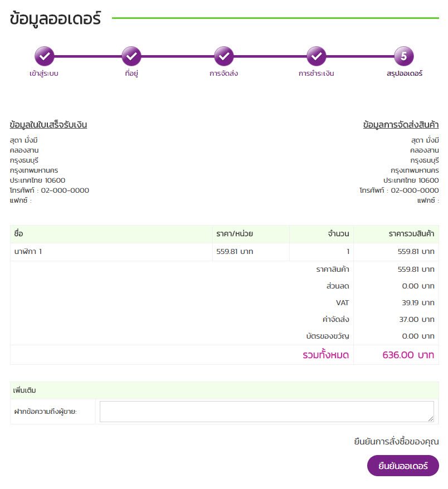448x489 pixels.
Task: Click the ชื่อ column header
Action: 18,234
